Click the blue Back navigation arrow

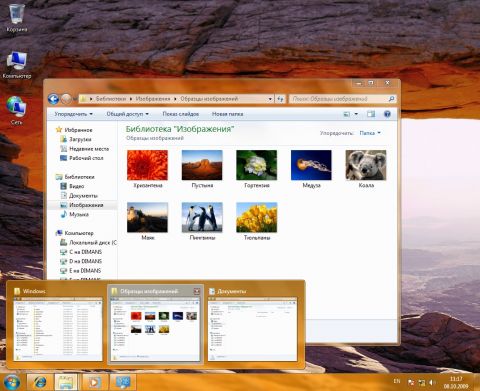coord(53,99)
